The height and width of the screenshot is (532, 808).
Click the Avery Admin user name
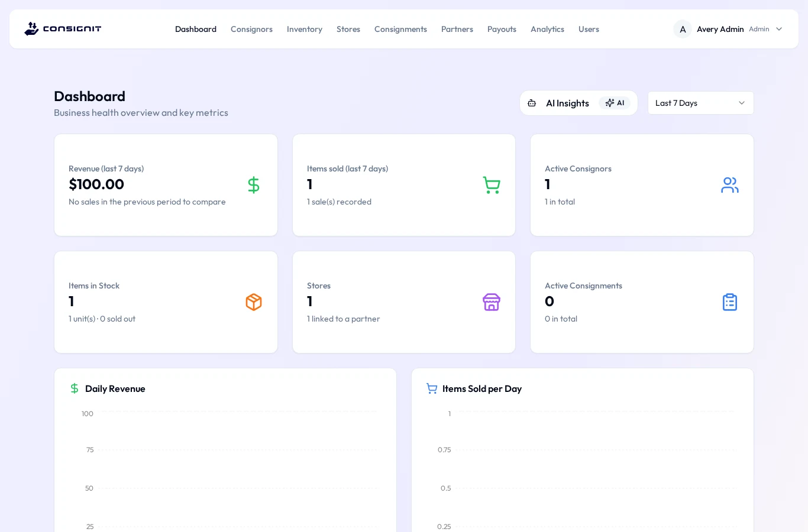(x=720, y=29)
